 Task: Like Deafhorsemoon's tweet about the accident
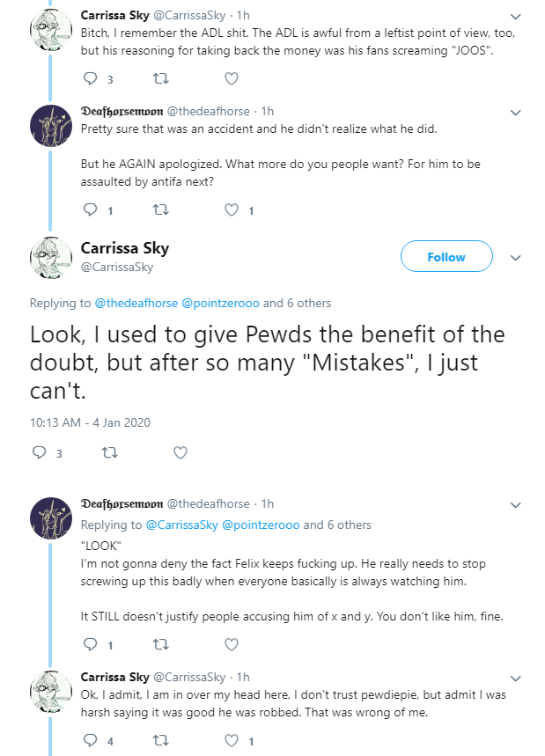[232, 209]
